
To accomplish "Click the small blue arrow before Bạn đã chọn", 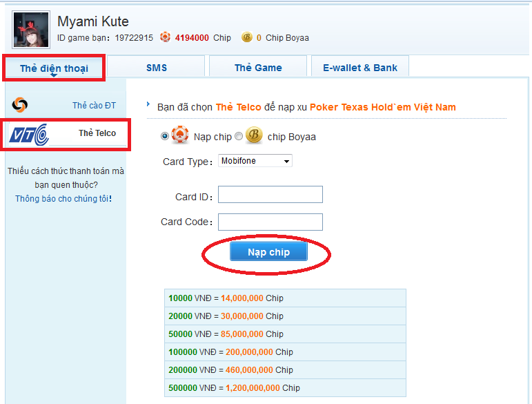I will coord(148,104).
